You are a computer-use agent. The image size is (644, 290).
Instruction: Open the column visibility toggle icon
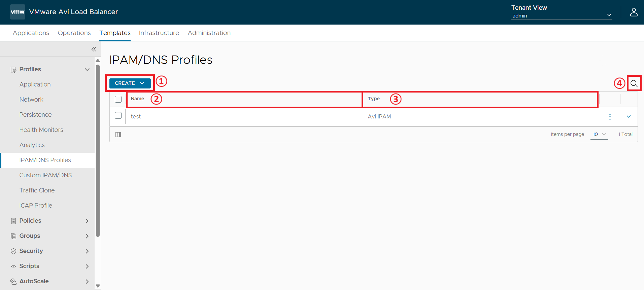(118, 135)
